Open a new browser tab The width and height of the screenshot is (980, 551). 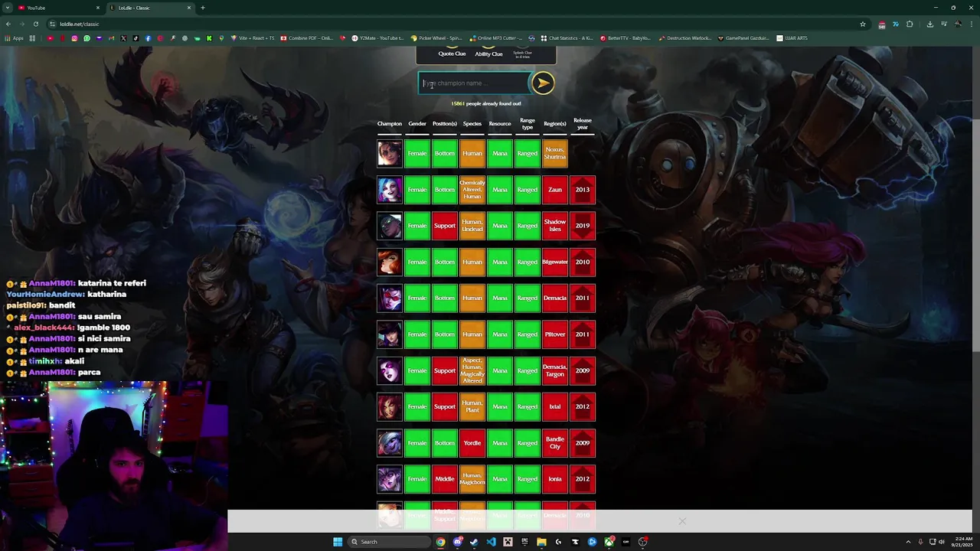[x=203, y=8]
